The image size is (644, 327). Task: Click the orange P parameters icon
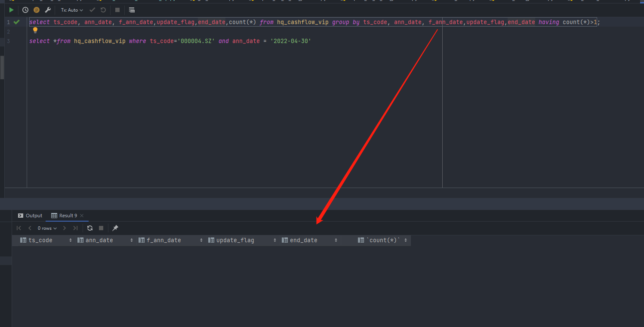click(x=37, y=10)
